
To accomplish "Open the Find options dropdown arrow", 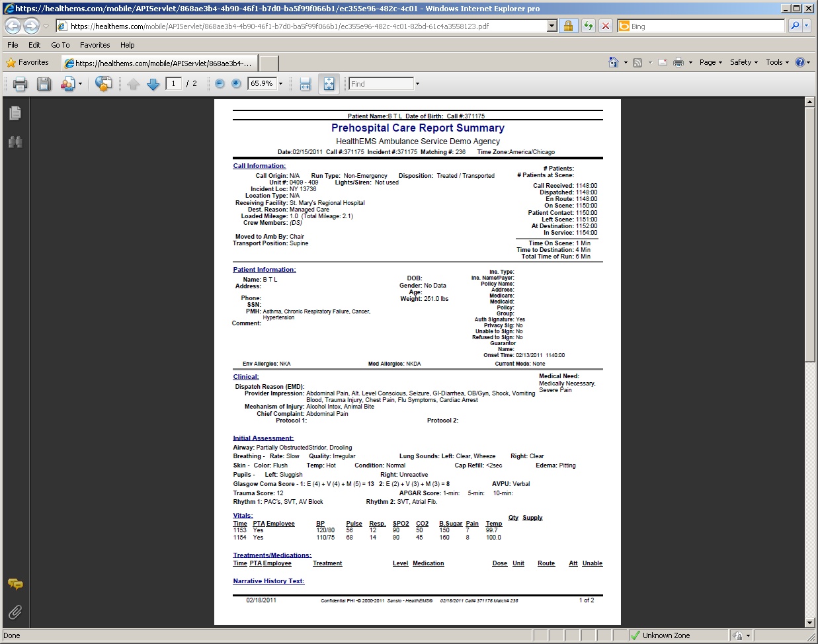I will 417,84.
